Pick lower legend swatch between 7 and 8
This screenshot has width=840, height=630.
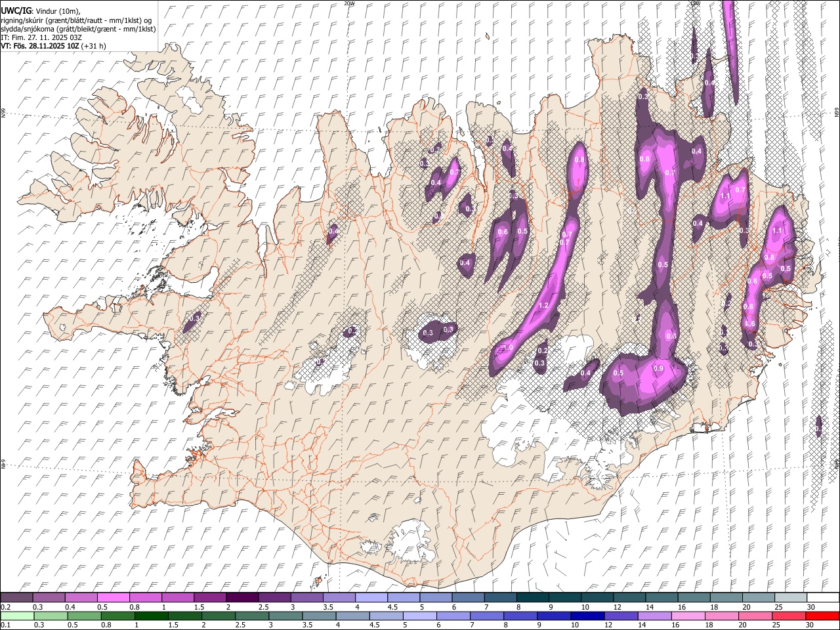[487, 616]
